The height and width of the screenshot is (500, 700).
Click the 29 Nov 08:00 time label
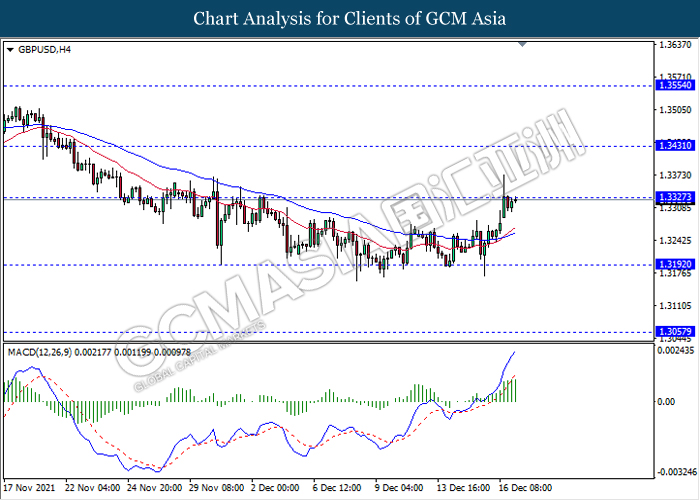[217, 488]
